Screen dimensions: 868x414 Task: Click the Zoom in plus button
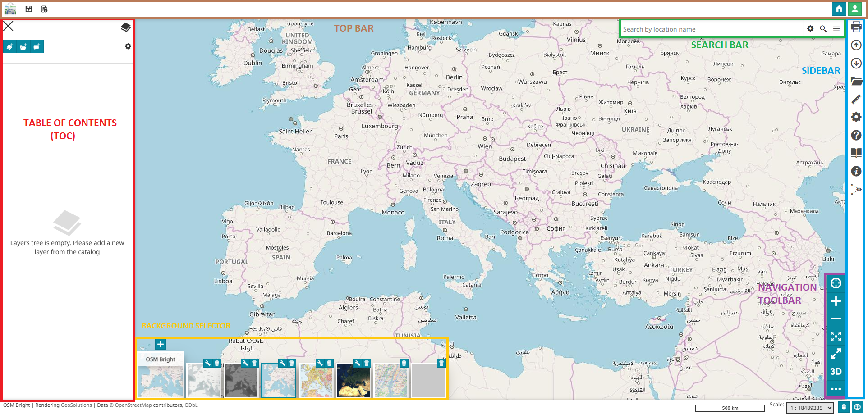pyautogui.click(x=836, y=301)
